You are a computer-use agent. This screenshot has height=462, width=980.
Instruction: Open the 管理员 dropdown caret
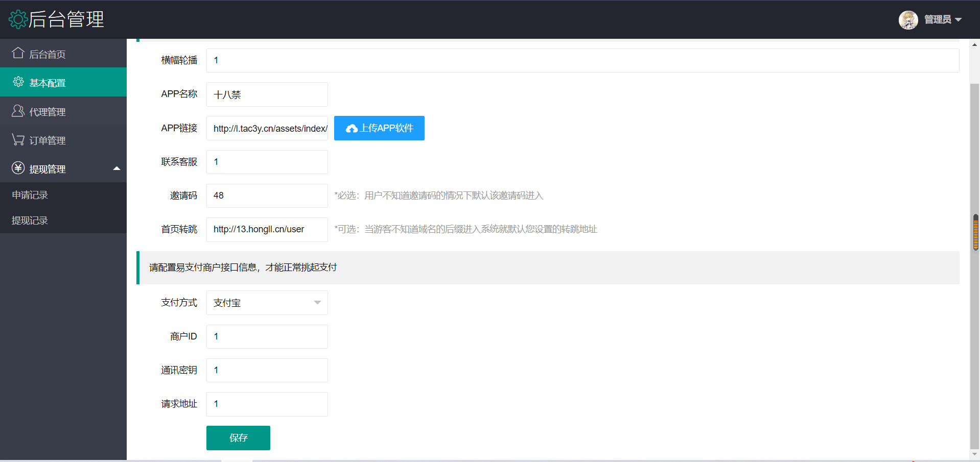pos(958,20)
